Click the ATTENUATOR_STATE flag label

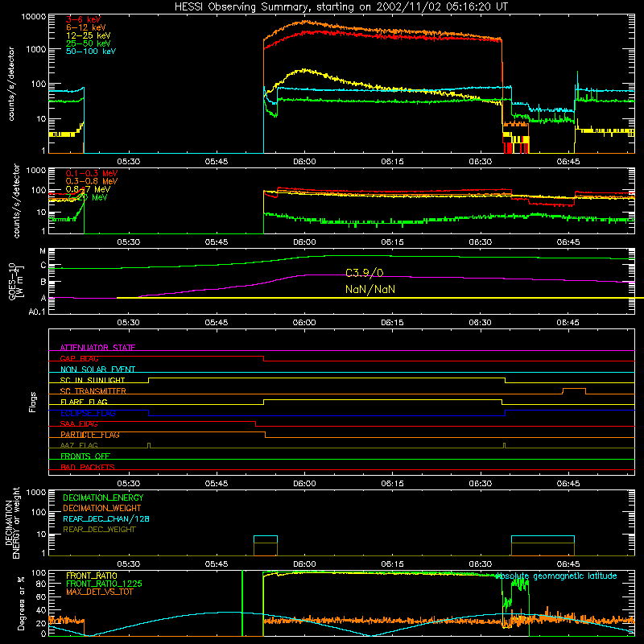(97, 348)
